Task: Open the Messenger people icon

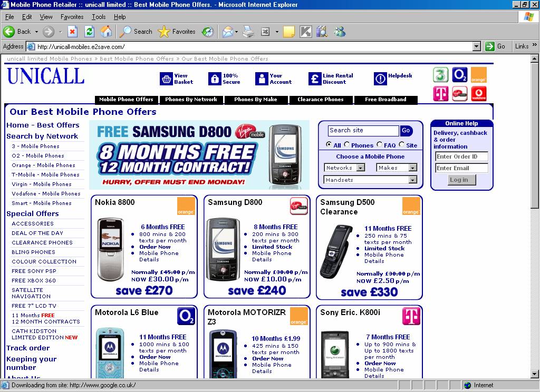Action: pos(340,32)
